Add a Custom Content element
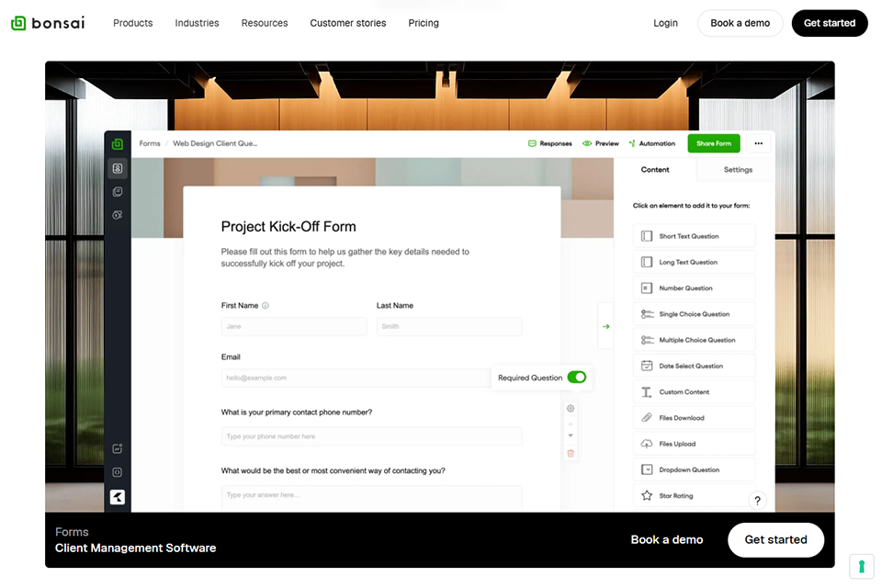 click(694, 391)
